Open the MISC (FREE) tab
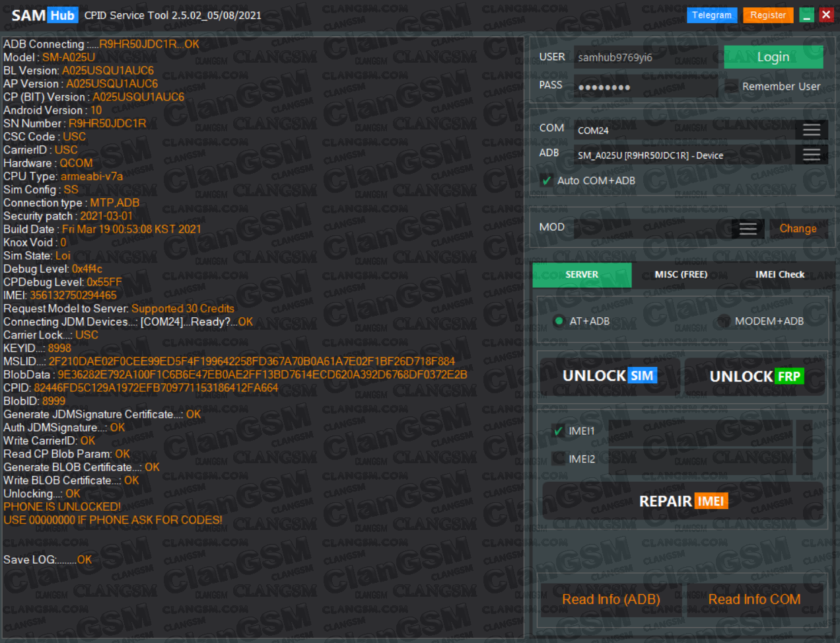The width and height of the screenshot is (840, 643). pyautogui.click(x=681, y=275)
